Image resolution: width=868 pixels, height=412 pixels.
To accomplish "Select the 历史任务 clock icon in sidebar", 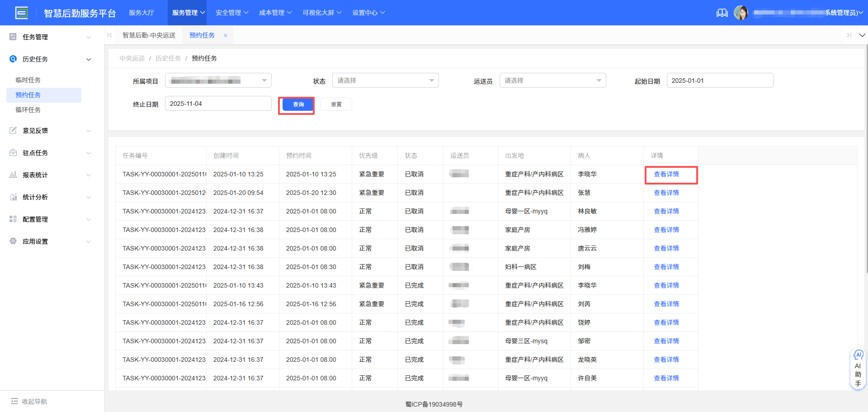I will pyautogui.click(x=13, y=59).
